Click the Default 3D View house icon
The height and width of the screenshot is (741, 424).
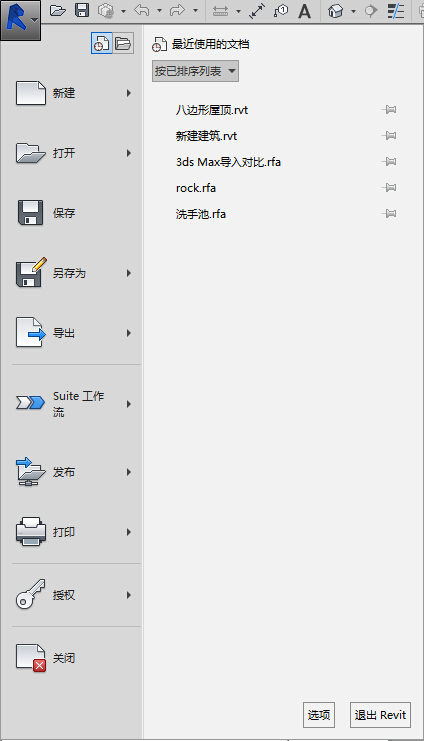point(335,11)
